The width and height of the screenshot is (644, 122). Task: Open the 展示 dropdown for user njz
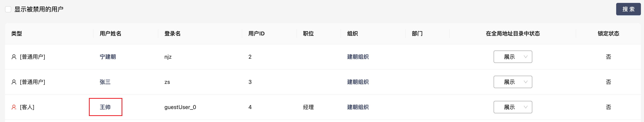pyautogui.click(x=513, y=57)
